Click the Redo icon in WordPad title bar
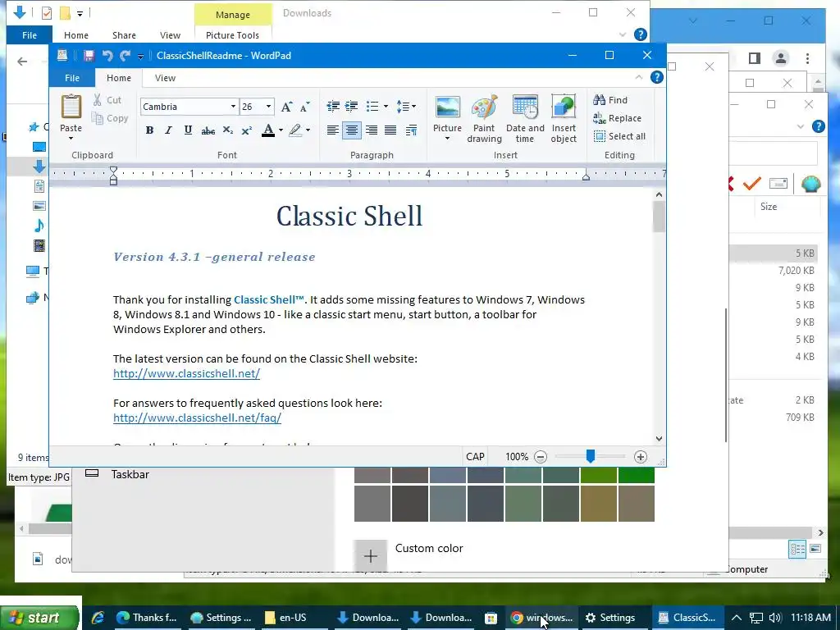This screenshot has width=840, height=630. [126, 56]
